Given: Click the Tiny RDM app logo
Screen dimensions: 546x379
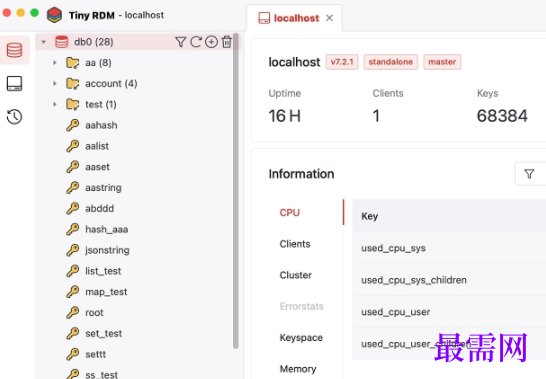Looking at the screenshot, I should click(x=55, y=15).
